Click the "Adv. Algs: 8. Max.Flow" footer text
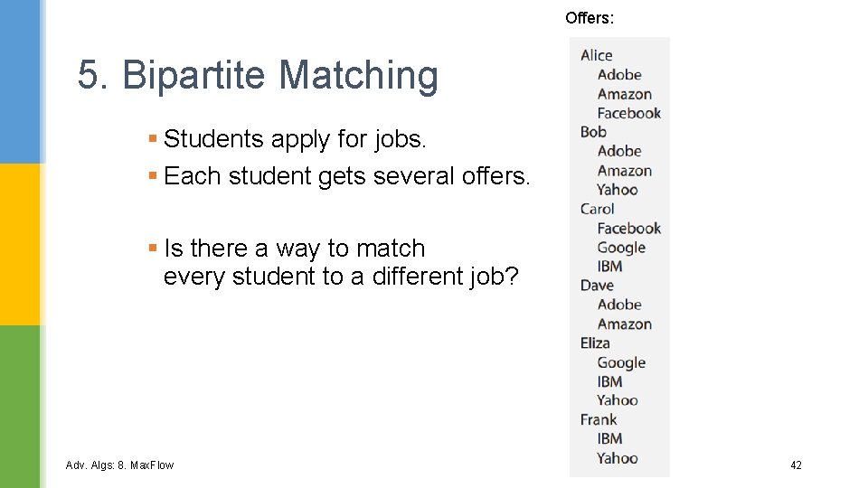The width and height of the screenshot is (868, 488). click(119, 465)
